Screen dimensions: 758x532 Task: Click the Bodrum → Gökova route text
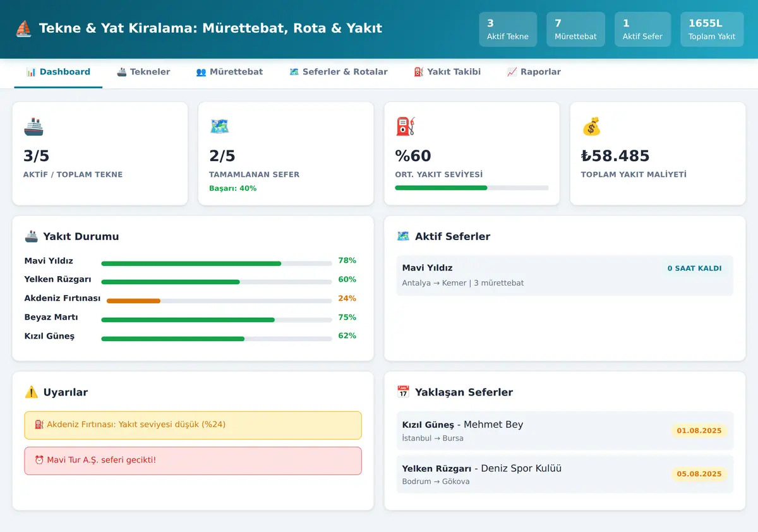(x=436, y=481)
